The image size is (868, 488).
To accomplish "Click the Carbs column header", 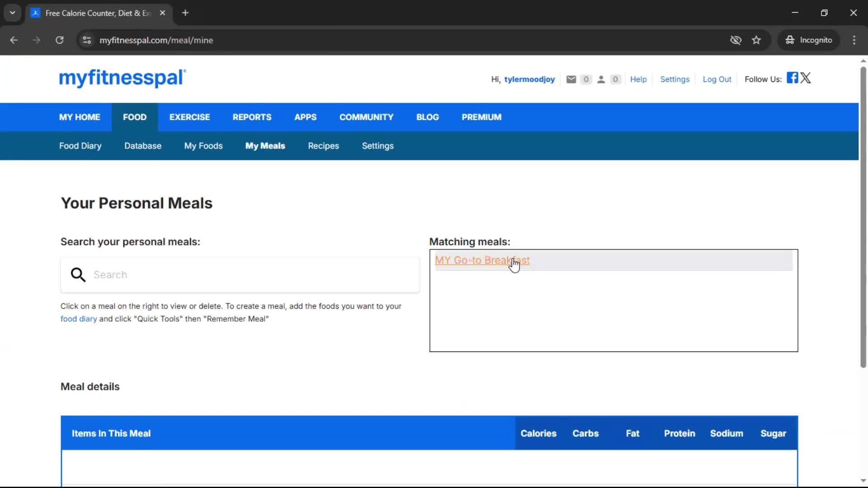I will point(585,433).
